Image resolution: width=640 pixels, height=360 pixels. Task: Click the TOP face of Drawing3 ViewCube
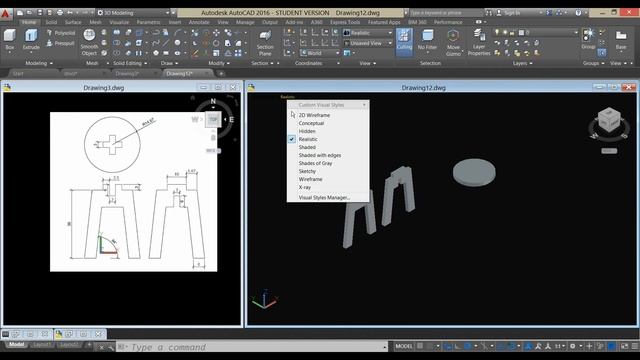pos(213,120)
